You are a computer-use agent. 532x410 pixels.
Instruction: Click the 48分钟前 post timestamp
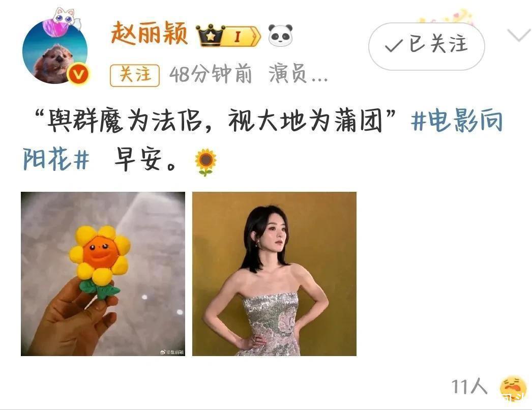[211, 74]
